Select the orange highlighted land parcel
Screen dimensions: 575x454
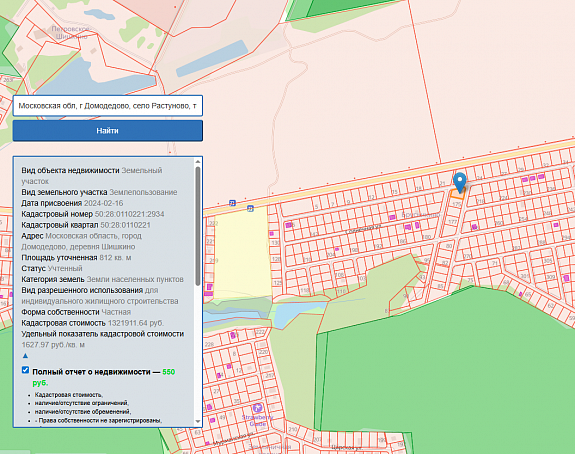pyautogui.click(x=458, y=194)
